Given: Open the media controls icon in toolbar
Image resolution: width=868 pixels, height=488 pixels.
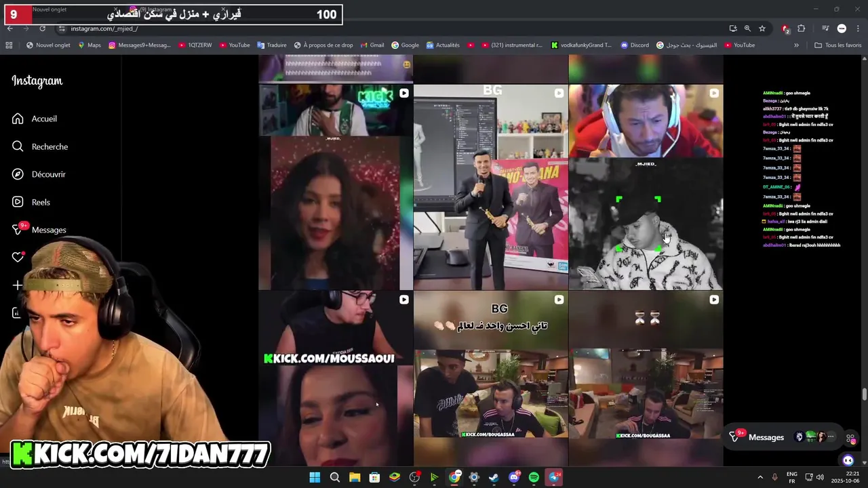Looking at the screenshot, I should [x=825, y=28].
